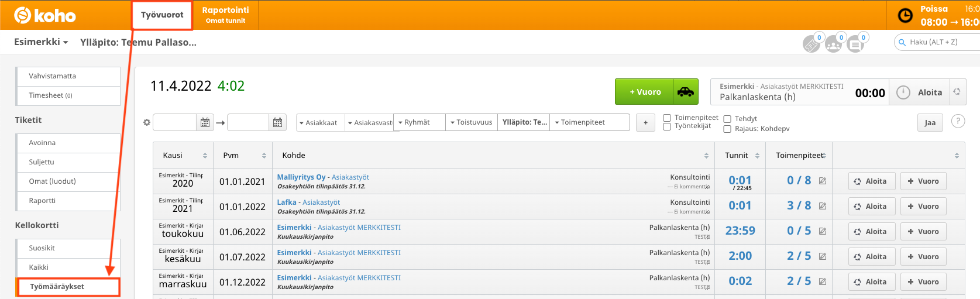Expand the Ryhmät filter dropdown

[419, 122]
